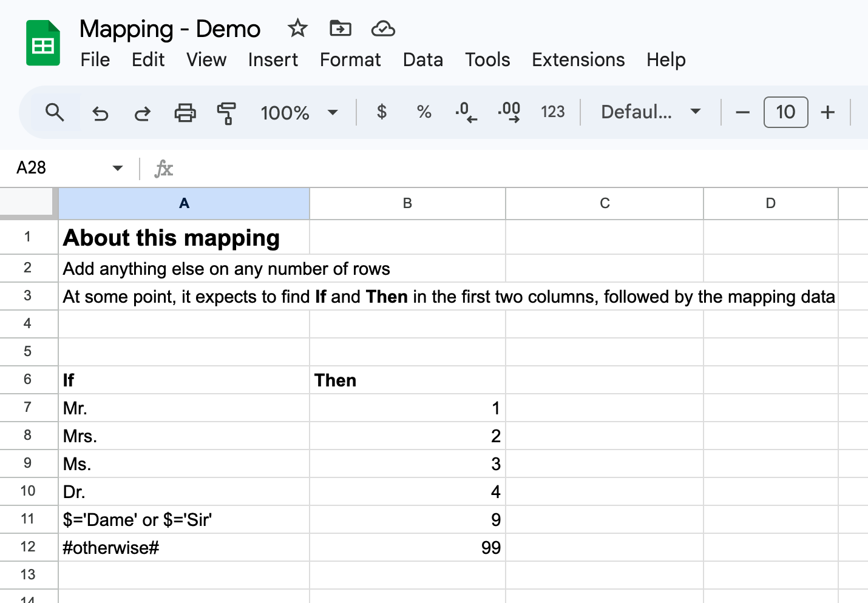Image resolution: width=868 pixels, height=603 pixels.
Task: Select the 'Mrs.' cell
Action: pyautogui.click(x=184, y=436)
